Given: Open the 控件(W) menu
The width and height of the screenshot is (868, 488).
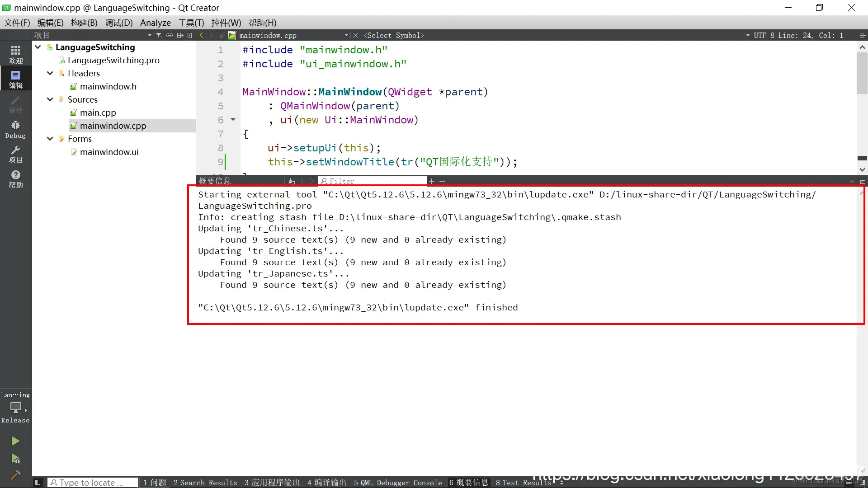Looking at the screenshot, I should 226,23.
